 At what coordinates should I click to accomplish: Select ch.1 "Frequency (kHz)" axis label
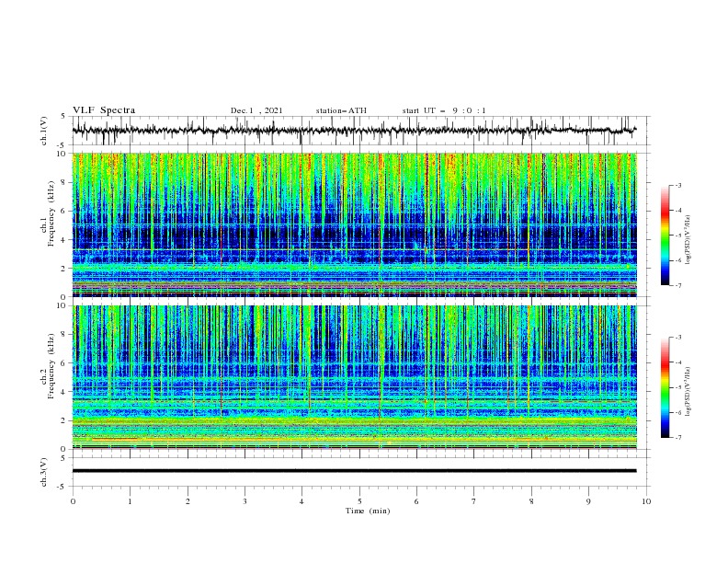[51, 214]
